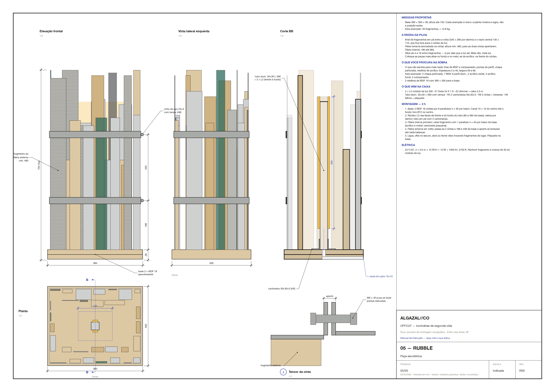Click '2 retalhos de MDF 18 com 360 × 300'

[x=432, y=81]
